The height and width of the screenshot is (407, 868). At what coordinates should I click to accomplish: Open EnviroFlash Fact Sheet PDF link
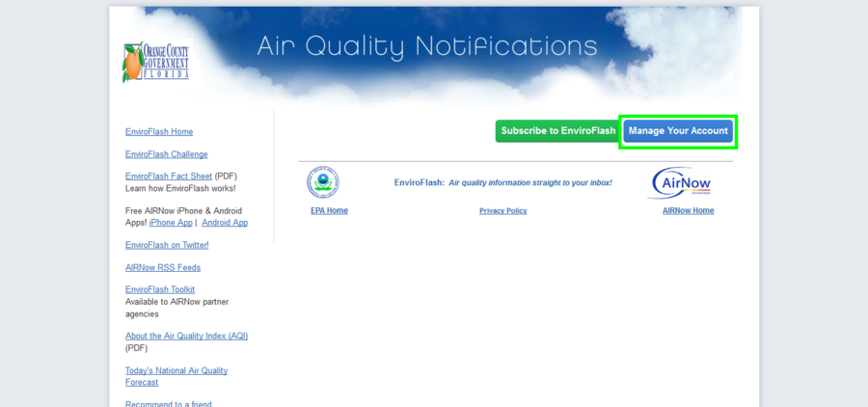click(x=168, y=176)
